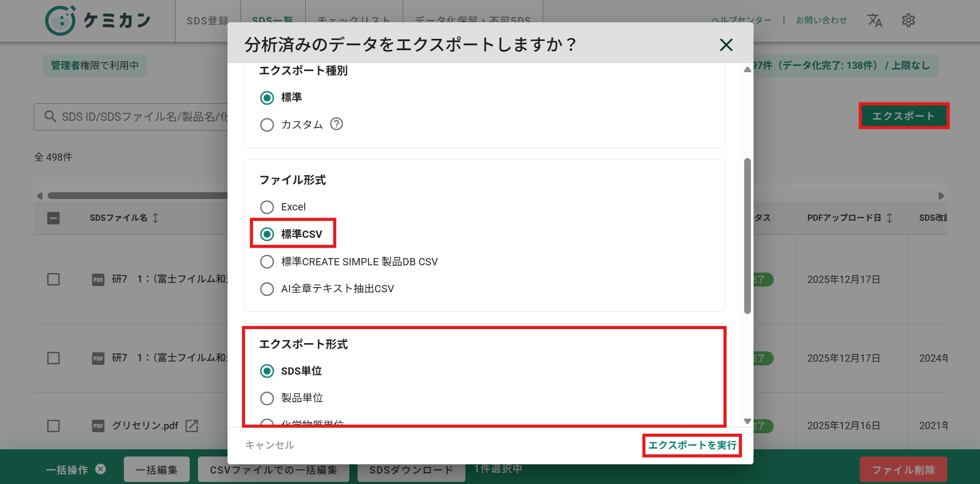Focus the SDS ID search field
This screenshot has width=980, height=484.
[131, 117]
